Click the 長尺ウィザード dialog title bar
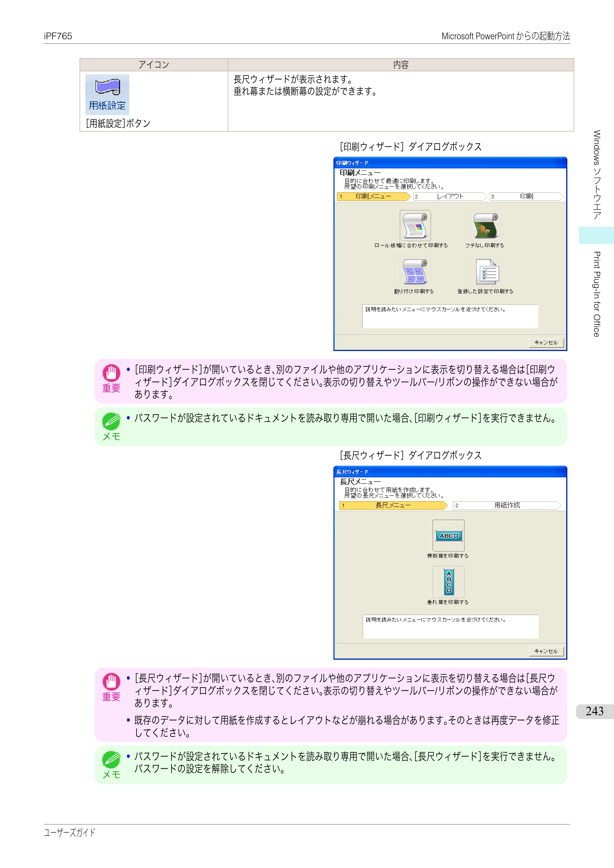This screenshot has height=868, width=614. pos(450,472)
